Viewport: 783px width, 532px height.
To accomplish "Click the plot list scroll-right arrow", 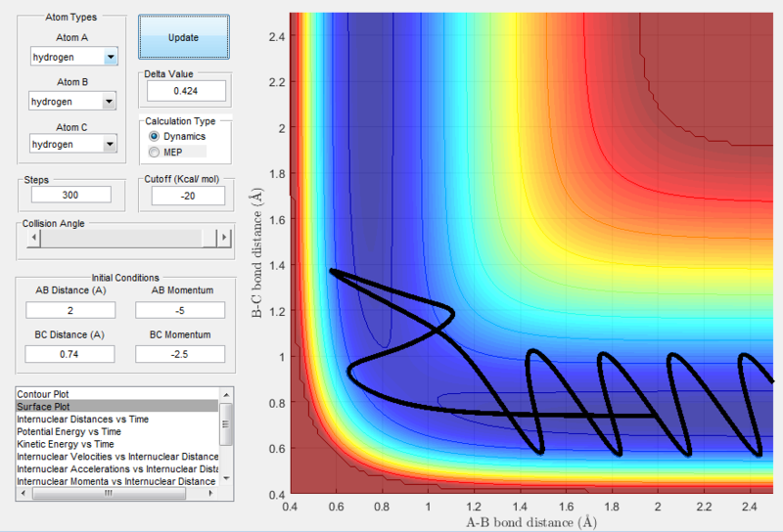I will click(210, 493).
